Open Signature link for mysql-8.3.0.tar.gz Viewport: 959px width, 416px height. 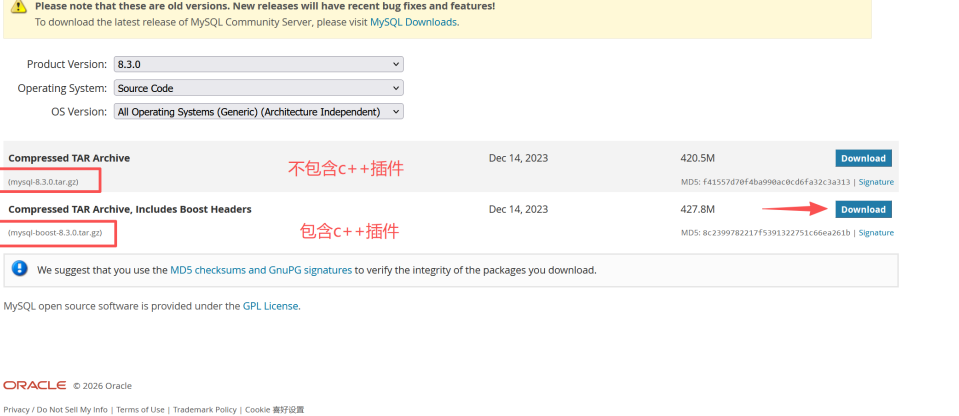tap(876, 182)
